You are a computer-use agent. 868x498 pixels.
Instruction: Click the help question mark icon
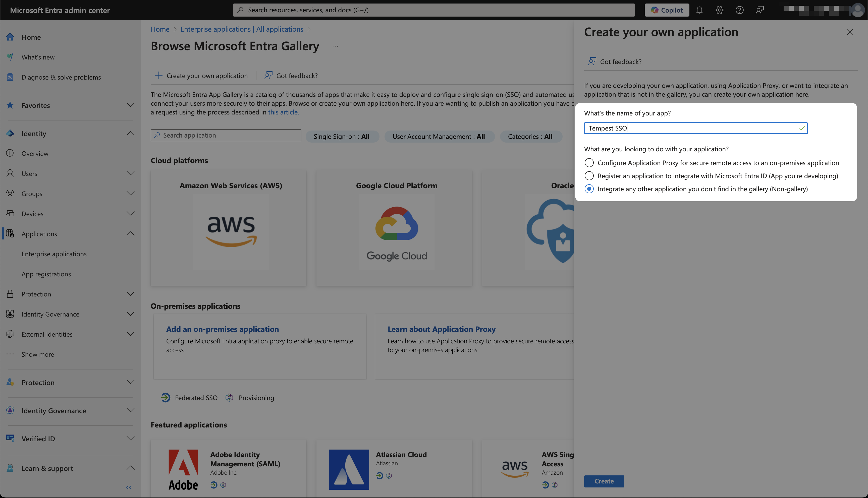tap(739, 10)
